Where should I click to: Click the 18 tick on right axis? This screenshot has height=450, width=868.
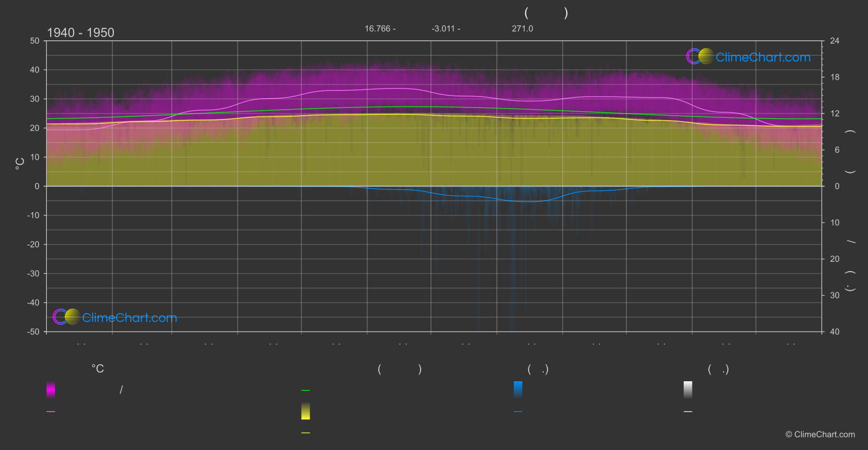[x=835, y=77]
